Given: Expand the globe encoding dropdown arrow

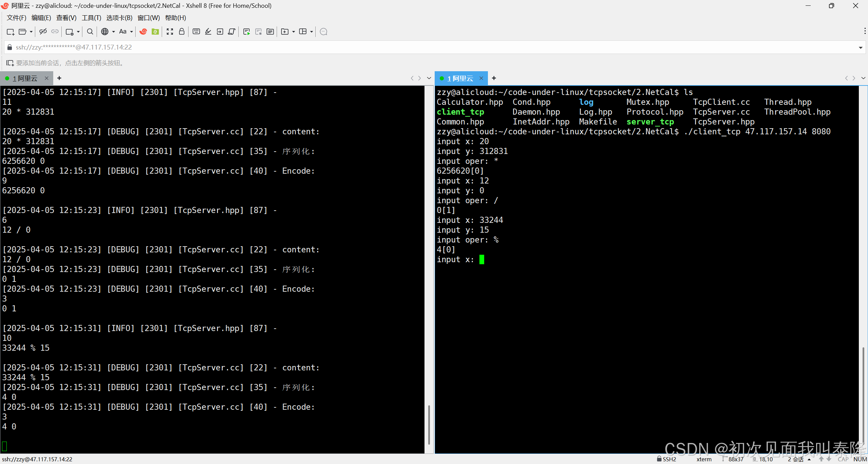Looking at the screenshot, I should (114, 32).
